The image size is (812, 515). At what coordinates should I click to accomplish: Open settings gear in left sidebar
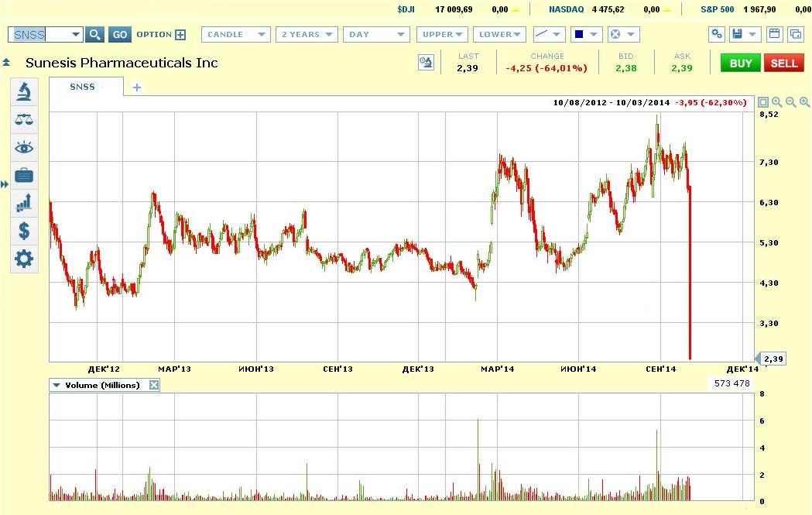(x=24, y=259)
